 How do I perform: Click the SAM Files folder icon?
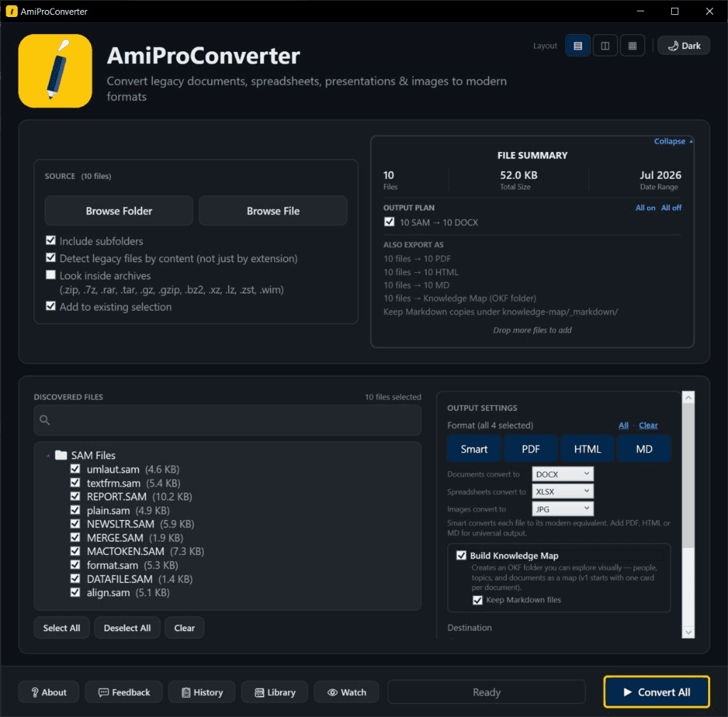61,455
